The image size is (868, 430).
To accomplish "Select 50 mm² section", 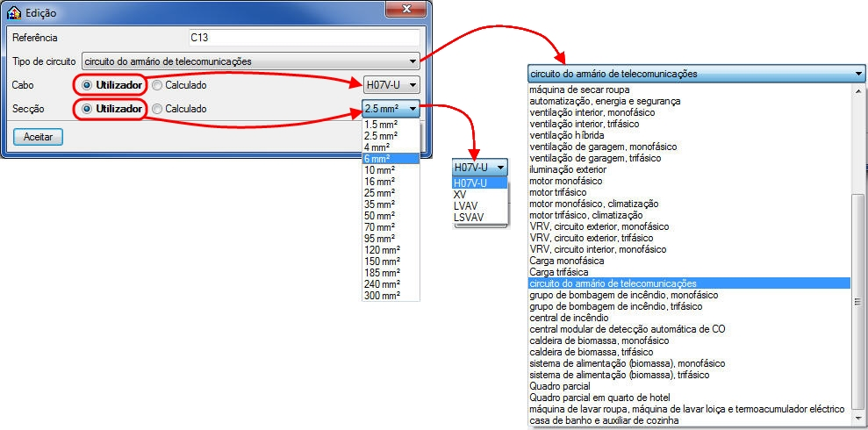I will tap(391, 215).
